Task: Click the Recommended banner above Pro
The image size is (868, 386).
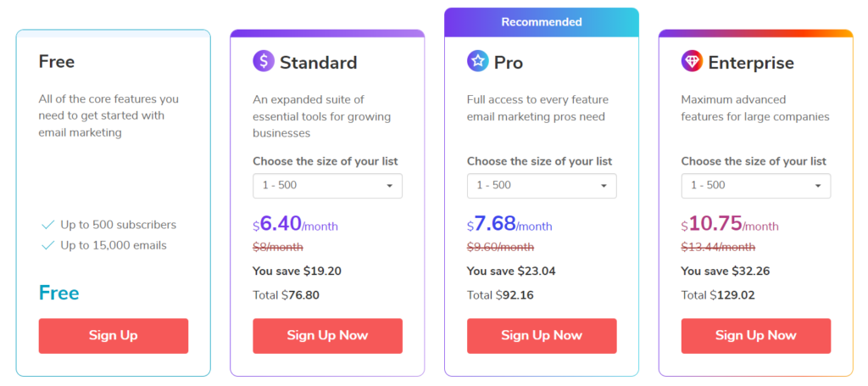Action: 542,22
